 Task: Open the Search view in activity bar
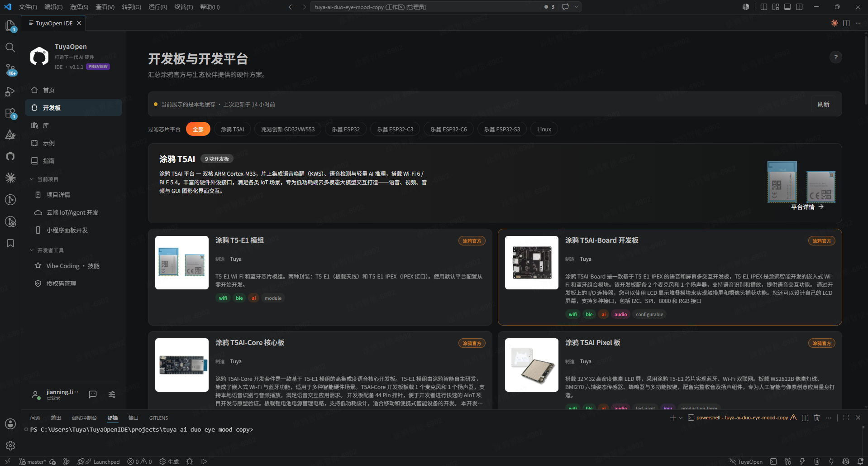(x=10, y=48)
